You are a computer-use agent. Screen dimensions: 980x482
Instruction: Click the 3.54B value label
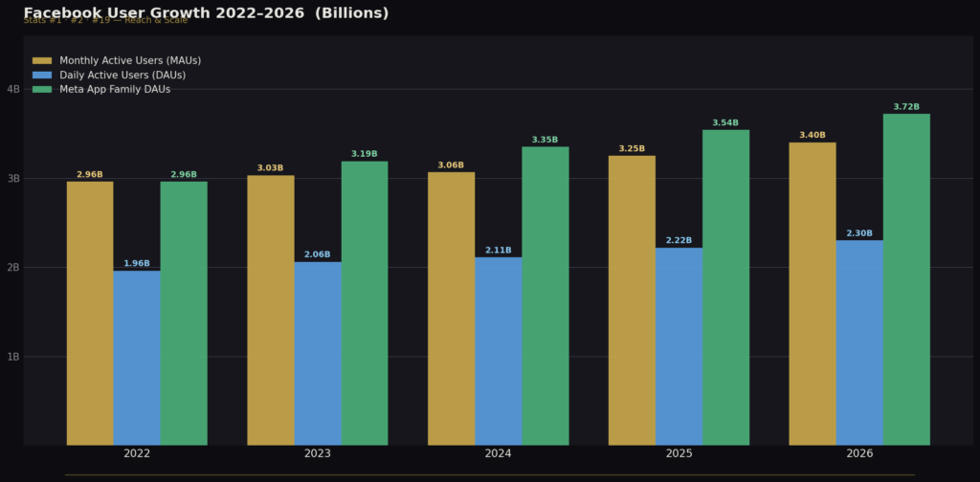click(725, 123)
